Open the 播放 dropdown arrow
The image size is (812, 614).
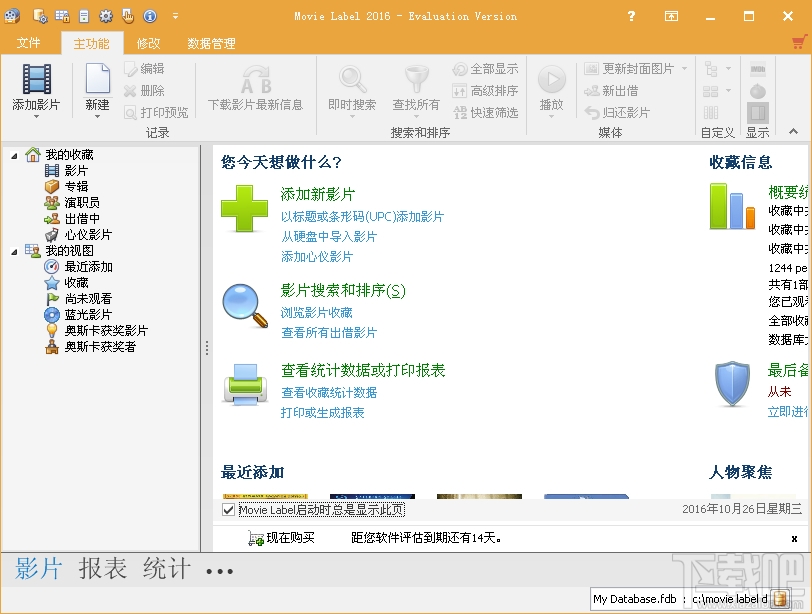click(552, 117)
